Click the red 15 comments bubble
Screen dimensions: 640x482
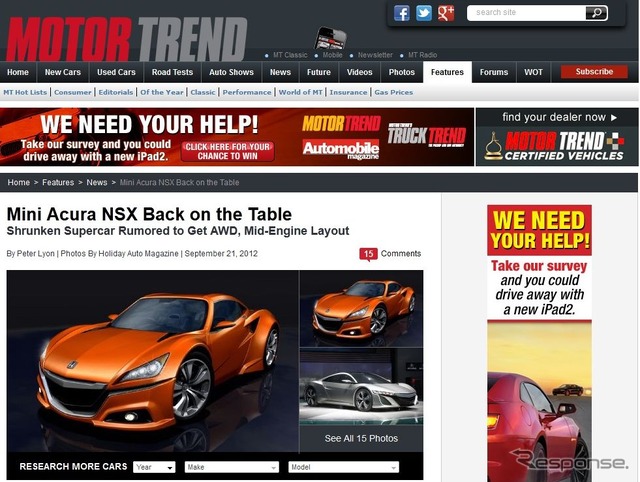[x=368, y=254]
